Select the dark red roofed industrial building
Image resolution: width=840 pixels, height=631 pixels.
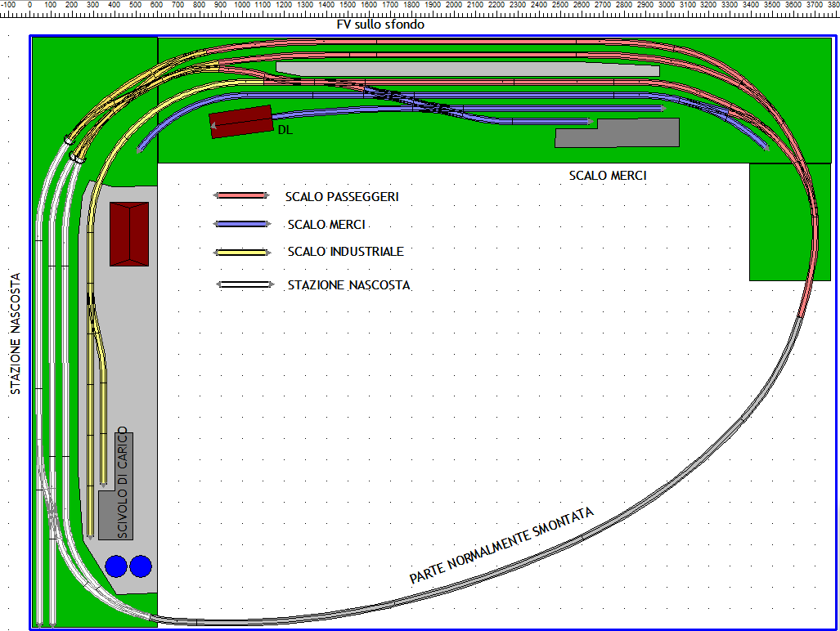[x=129, y=234]
